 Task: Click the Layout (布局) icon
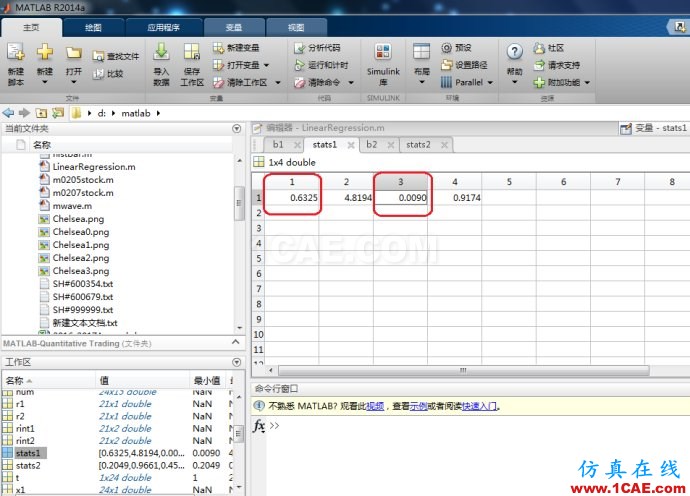[x=421, y=52]
